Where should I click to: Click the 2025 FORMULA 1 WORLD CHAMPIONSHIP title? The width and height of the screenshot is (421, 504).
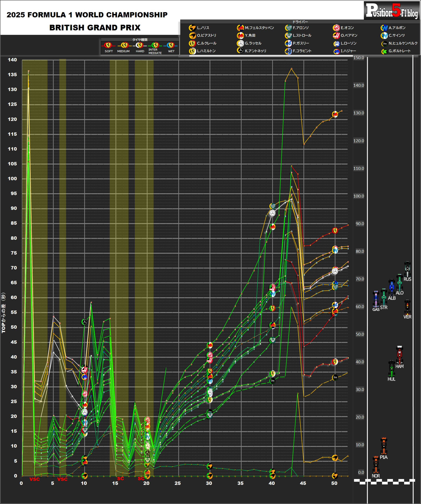tap(87, 15)
